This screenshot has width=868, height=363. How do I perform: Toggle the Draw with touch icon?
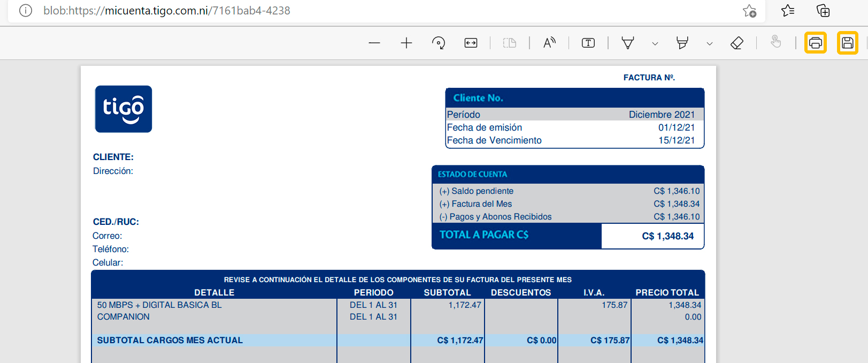click(x=776, y=42)
